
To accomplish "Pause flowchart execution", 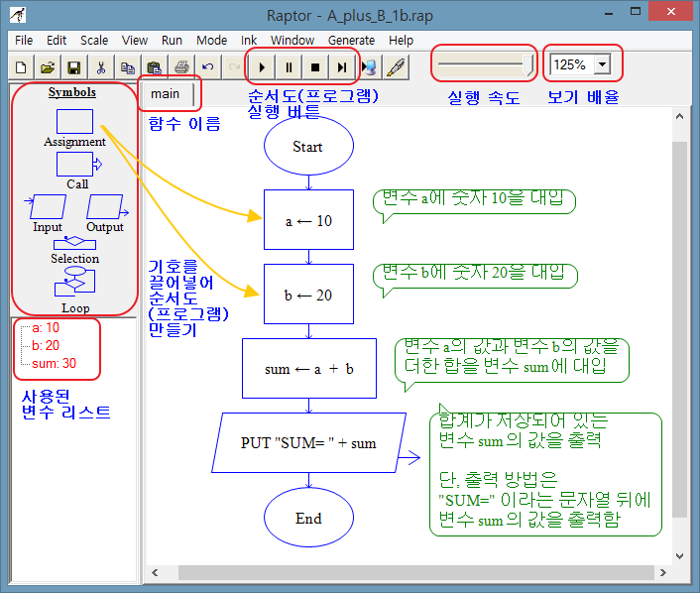I will (289, 67).
